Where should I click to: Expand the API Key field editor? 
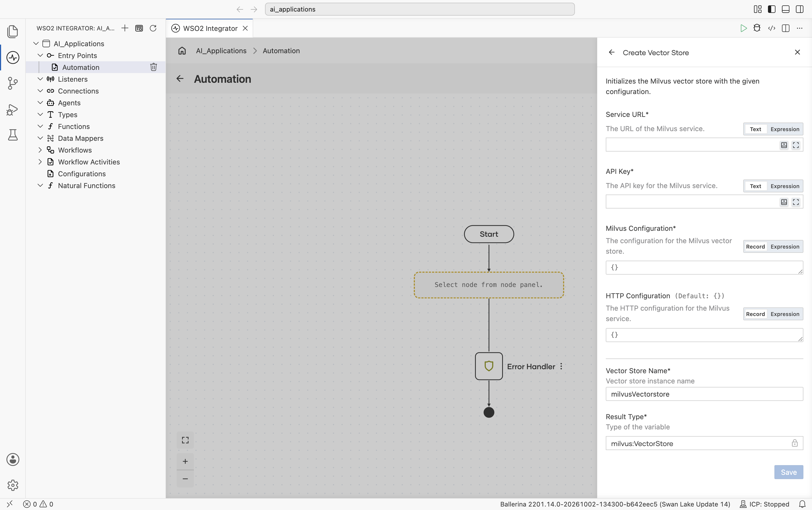[796, 202]
